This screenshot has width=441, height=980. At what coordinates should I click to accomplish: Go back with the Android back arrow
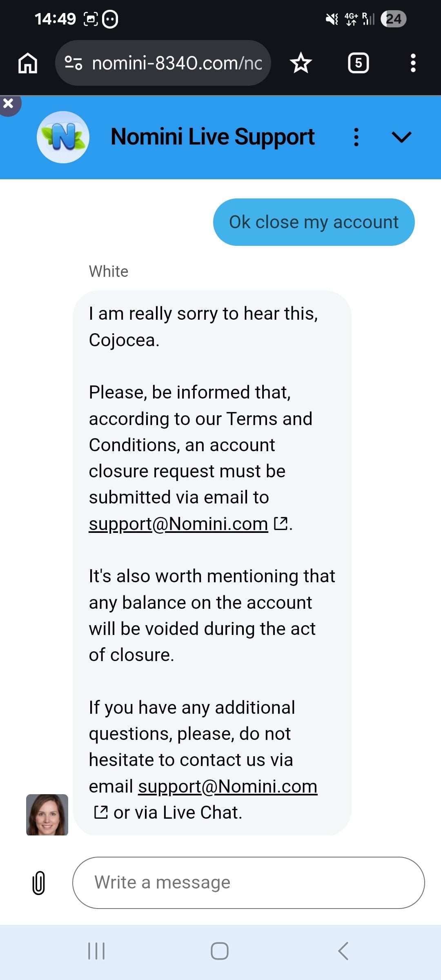pos(343,951)
